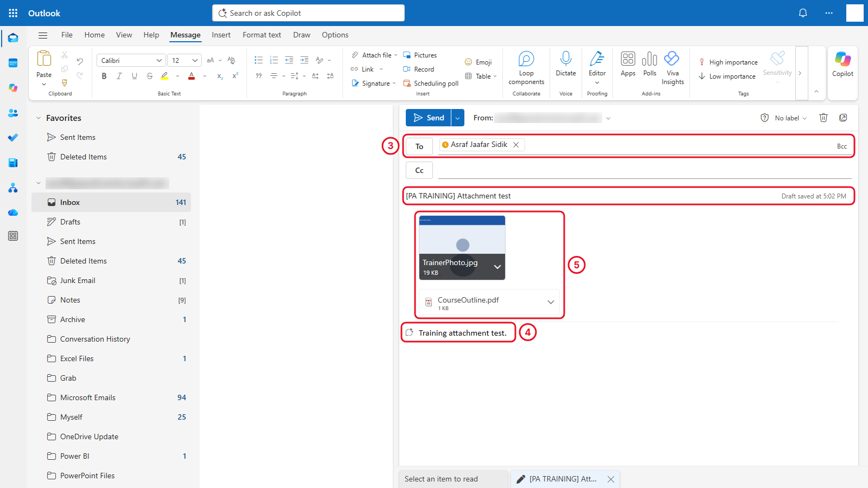
Task: Toggle Strikethrough formatting
Action: click(150, 76)
